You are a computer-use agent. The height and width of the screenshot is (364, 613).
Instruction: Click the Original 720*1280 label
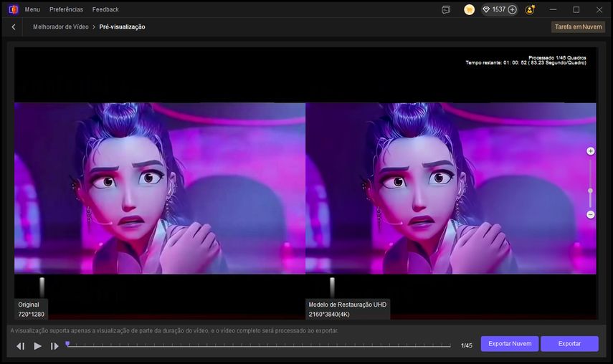tap(32, 310)
